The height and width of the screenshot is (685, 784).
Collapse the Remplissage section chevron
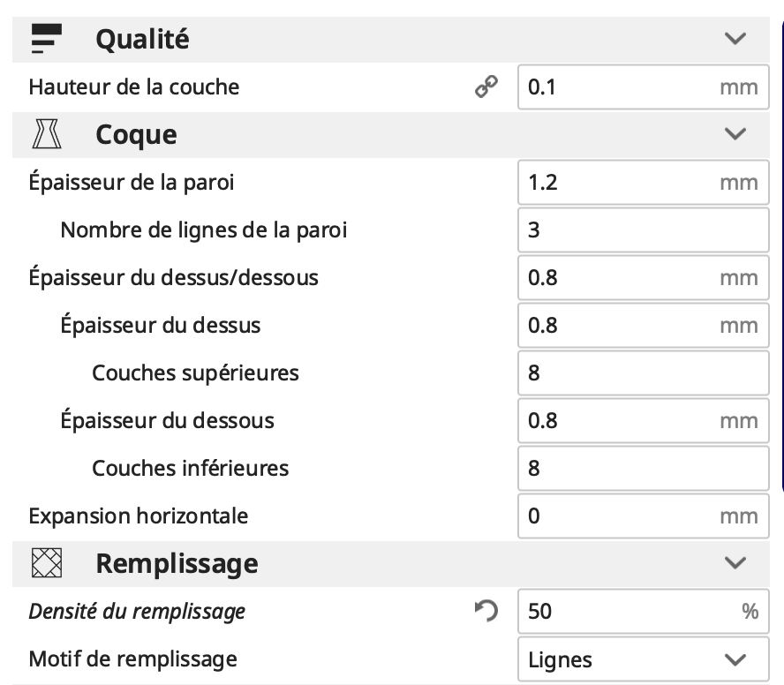735,563
